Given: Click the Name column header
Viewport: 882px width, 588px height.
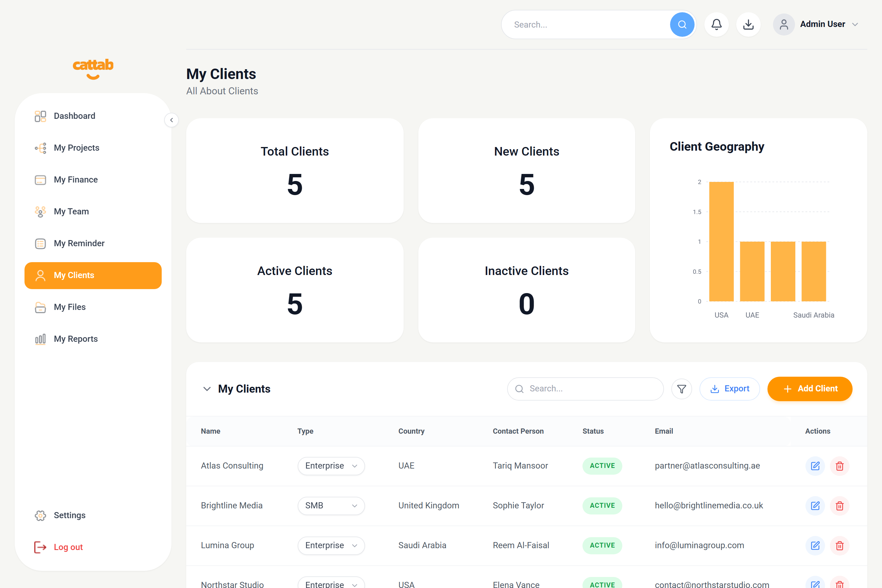Looking at the screenshot, I should click(210, 431).
